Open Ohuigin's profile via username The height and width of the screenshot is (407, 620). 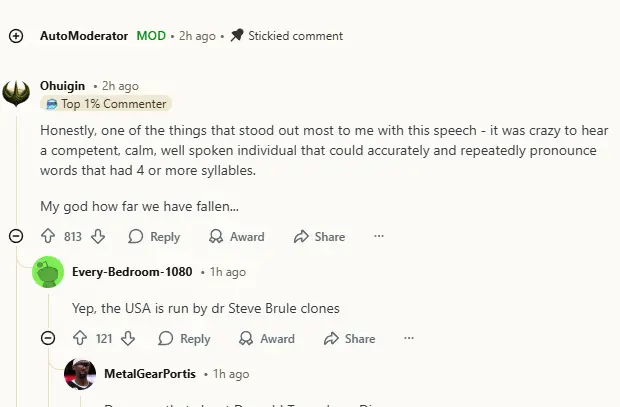(x=62, y=86)
